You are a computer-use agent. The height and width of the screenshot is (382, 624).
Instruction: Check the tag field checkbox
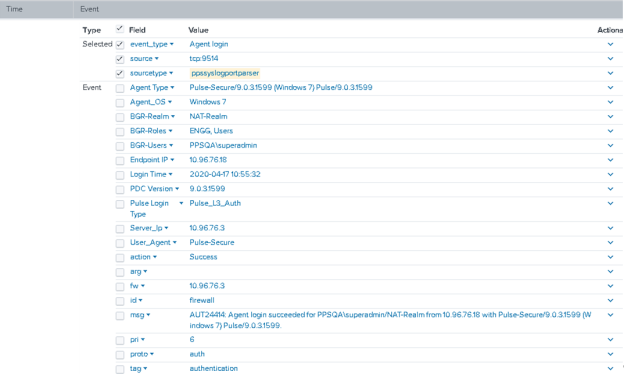coord(120,369)
